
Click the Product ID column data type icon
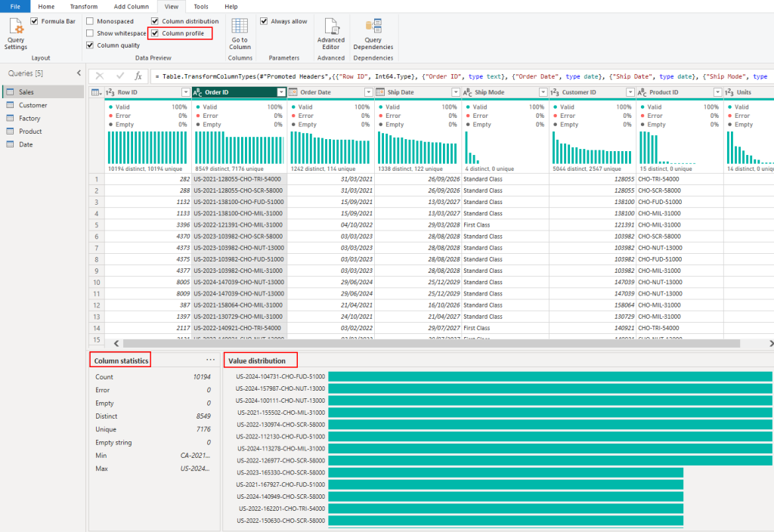point(642,92)
